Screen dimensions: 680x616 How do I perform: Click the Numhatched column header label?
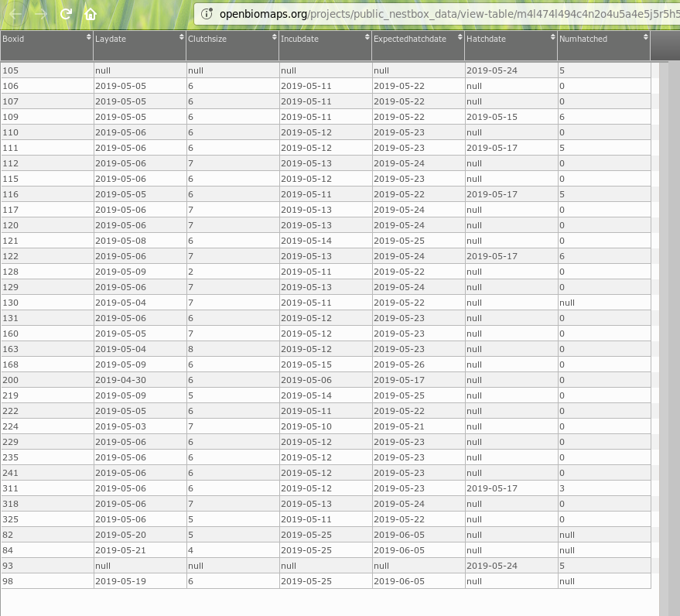583,39
